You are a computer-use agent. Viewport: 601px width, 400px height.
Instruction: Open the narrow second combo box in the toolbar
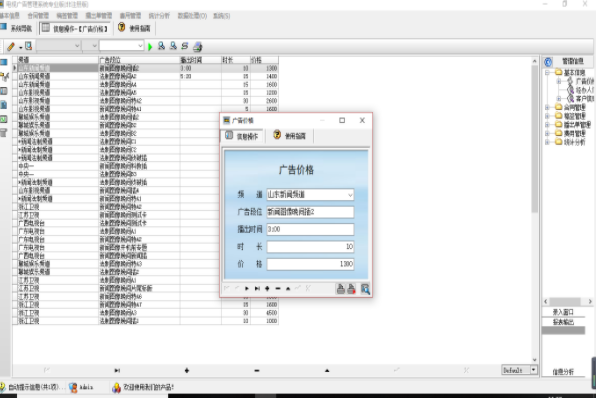pos(90,46)
